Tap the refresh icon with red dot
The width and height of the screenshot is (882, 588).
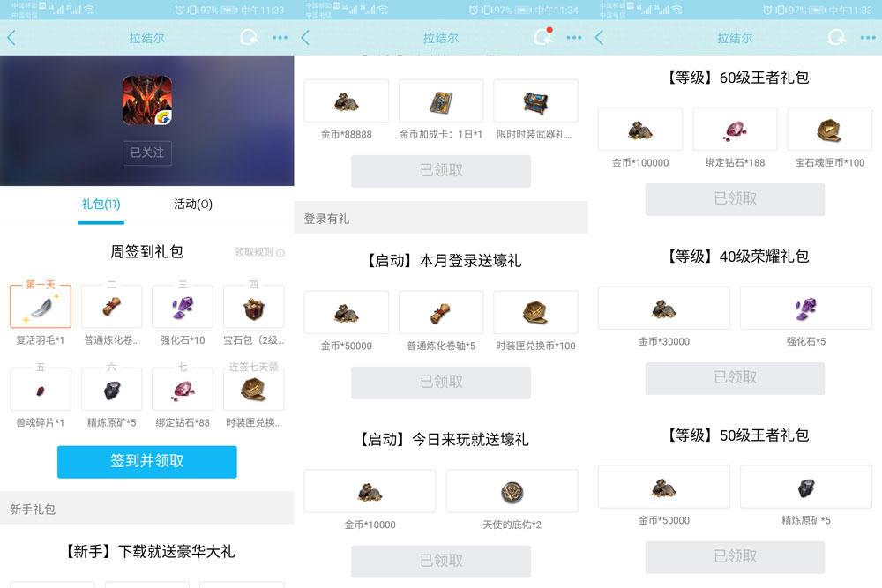point(543,36)
